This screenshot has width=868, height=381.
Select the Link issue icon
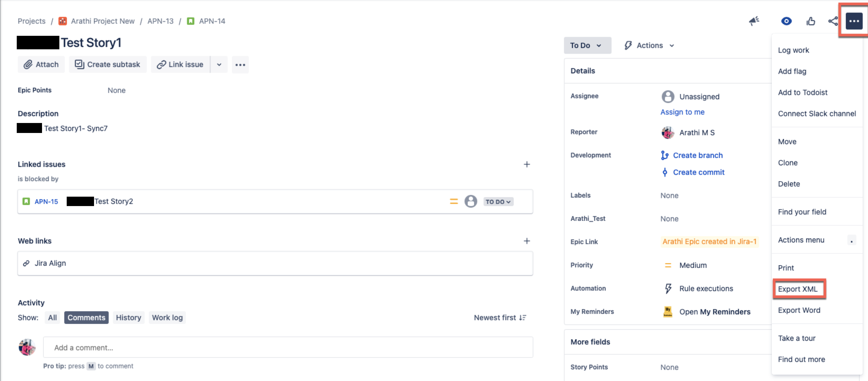(161, 64)
